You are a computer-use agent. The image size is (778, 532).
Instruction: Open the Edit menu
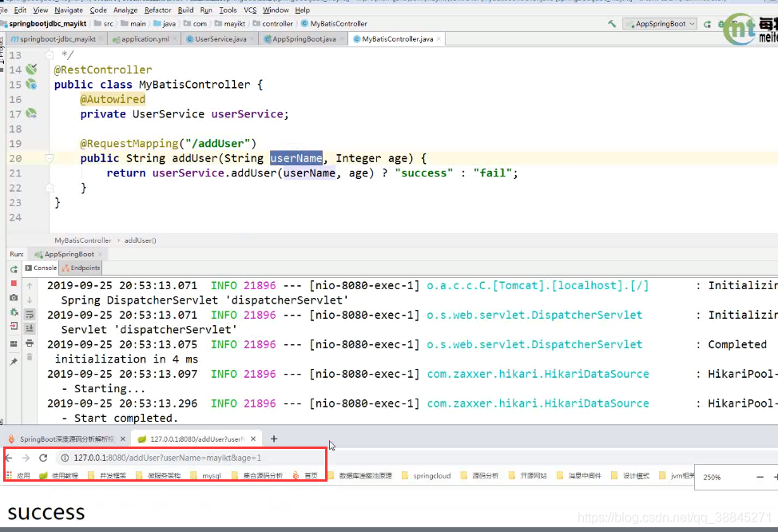tap(20, 10)
